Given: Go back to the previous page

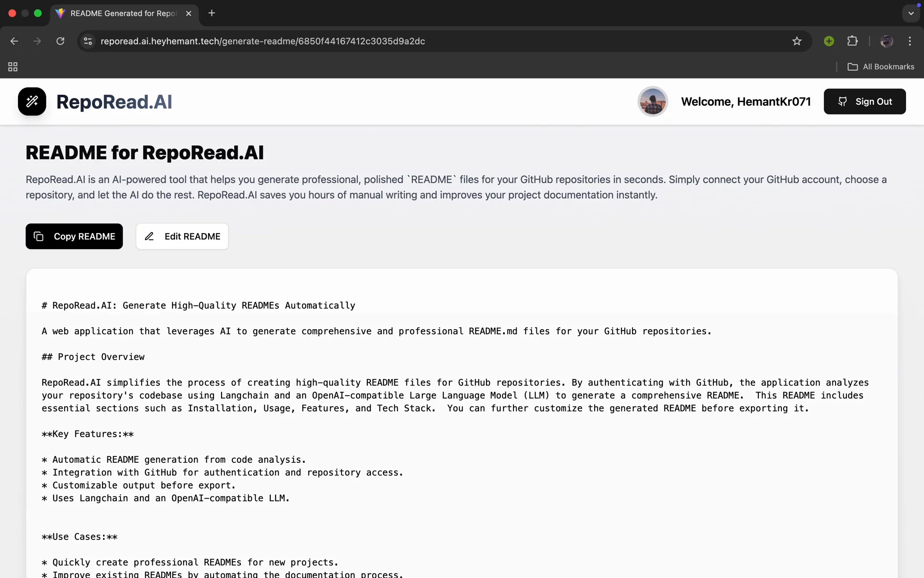Looking at the screenshot, I should click(14, 41).
